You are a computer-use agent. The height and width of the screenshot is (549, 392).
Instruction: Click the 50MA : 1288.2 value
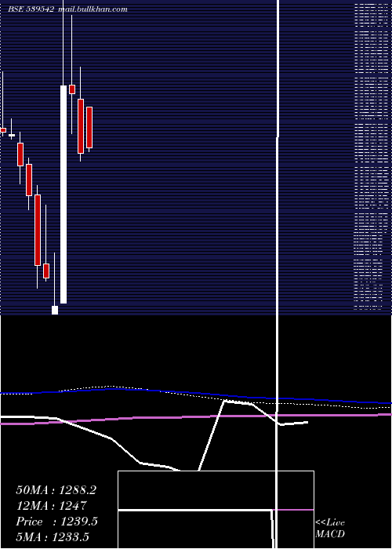click(56, 490)
